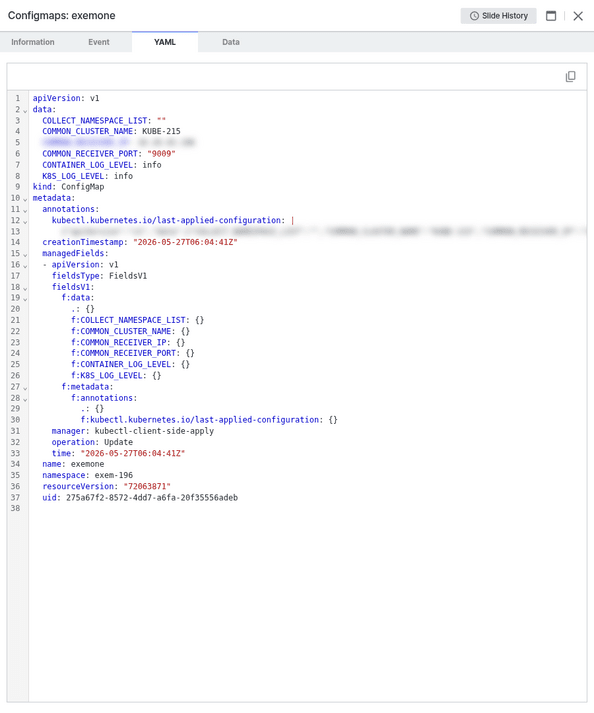The height and width of the screenshot is (713, 594).
Task: Collapse f:metadata at line 27
Action: click(25, 388)
